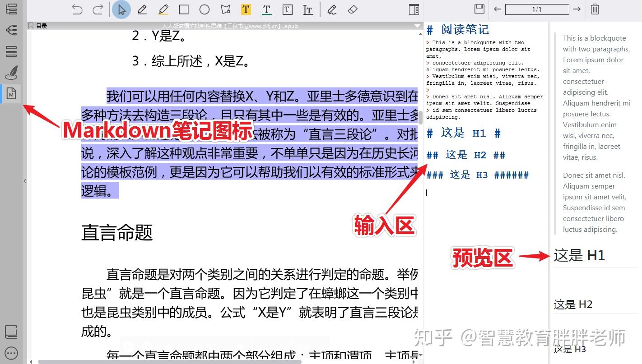Click the undo arrow in the toolbar
The width and height of the screenshot is (642, 364).
point(77,8)
